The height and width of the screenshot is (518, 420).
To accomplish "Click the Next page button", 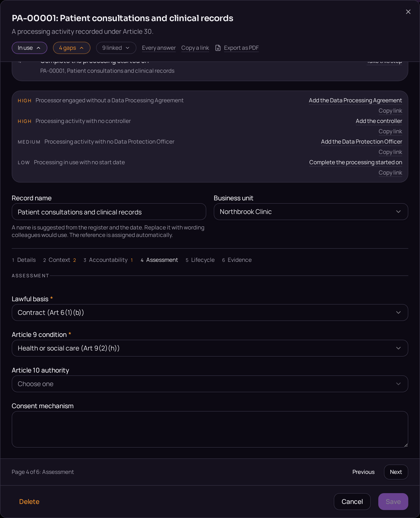I will (x=396, y=472).
